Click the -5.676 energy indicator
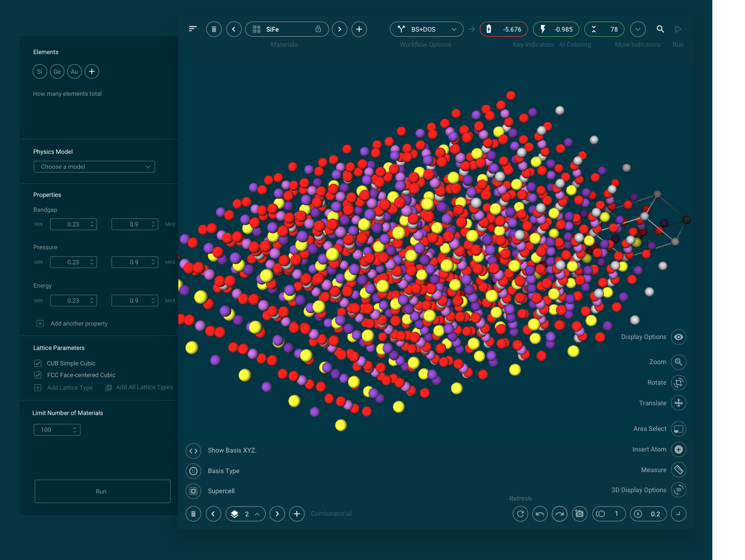The width and height of the screenshot is (745, 560). [504, 29]
